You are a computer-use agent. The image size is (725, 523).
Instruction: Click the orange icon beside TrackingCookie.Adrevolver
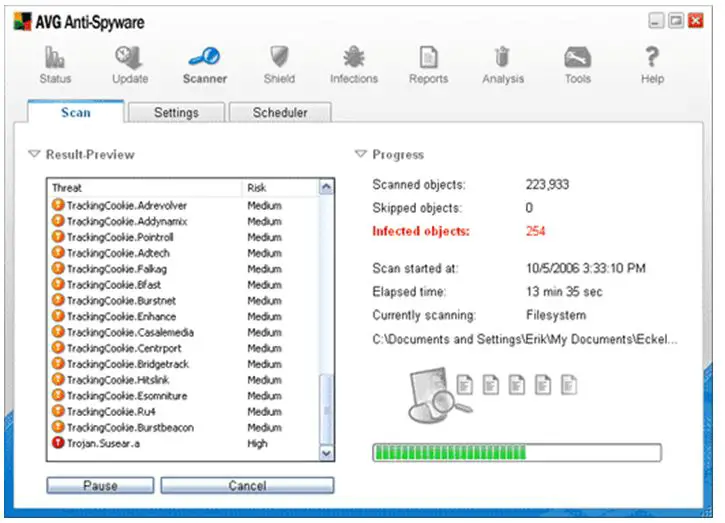click(x=58, y=205)
